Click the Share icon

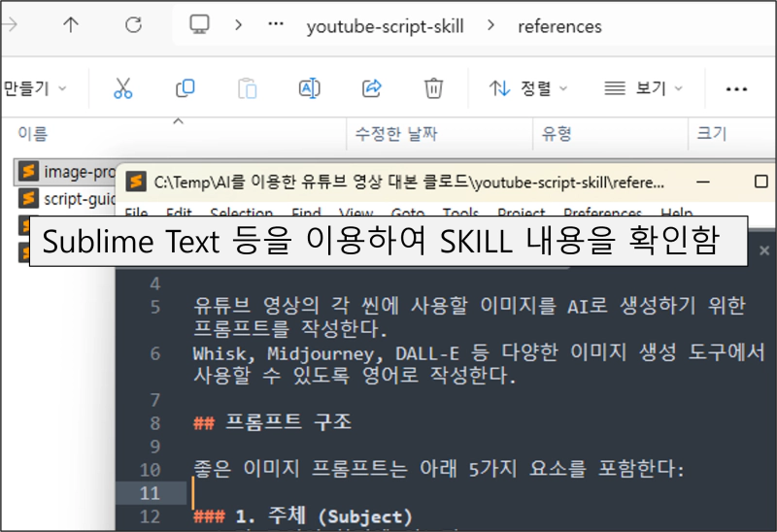tap(372, 88)
